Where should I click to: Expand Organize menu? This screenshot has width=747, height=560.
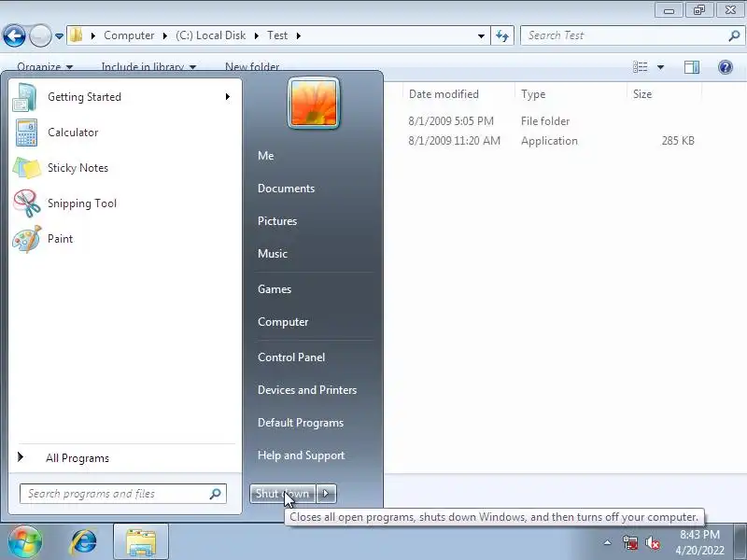[x=45, y=67]
